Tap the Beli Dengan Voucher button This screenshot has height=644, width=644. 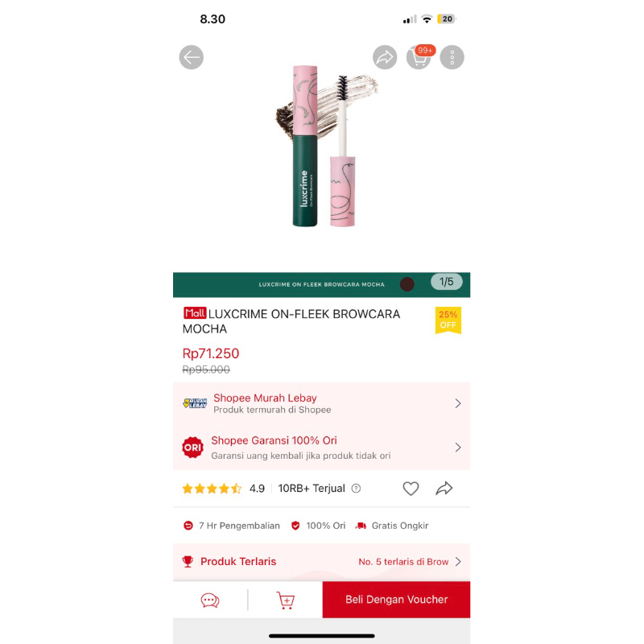tap(396, 600)
